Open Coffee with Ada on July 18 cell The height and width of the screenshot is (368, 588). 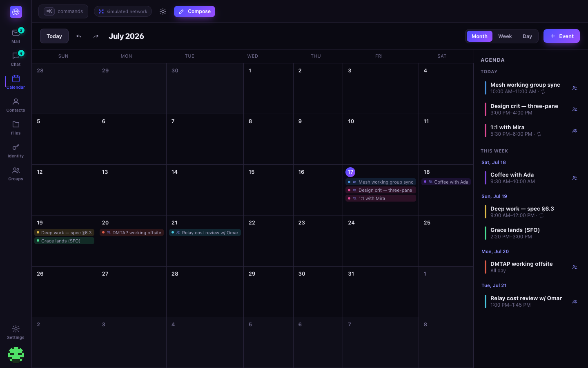(446, 182)
